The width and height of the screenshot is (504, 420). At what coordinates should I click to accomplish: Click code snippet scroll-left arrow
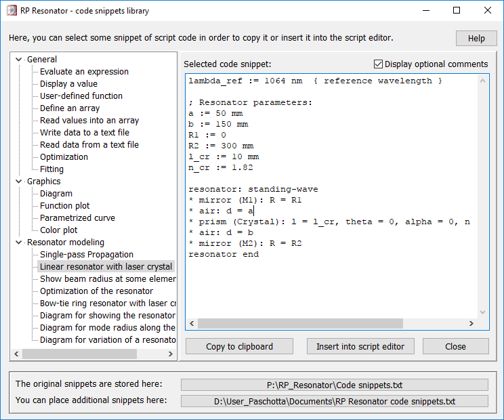click(192, 324)
